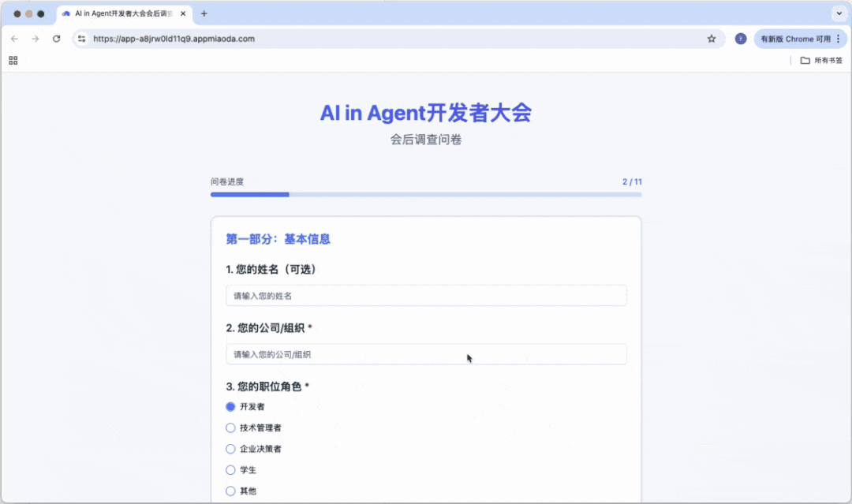852x504 pixels.
Task: Expand the tab search dropdown arrow
Action: [839, 13]
